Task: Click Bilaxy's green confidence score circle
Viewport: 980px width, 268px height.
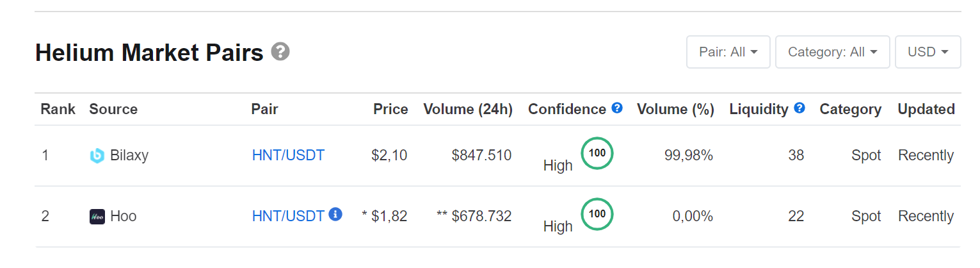Action: [x=597, y=153]
